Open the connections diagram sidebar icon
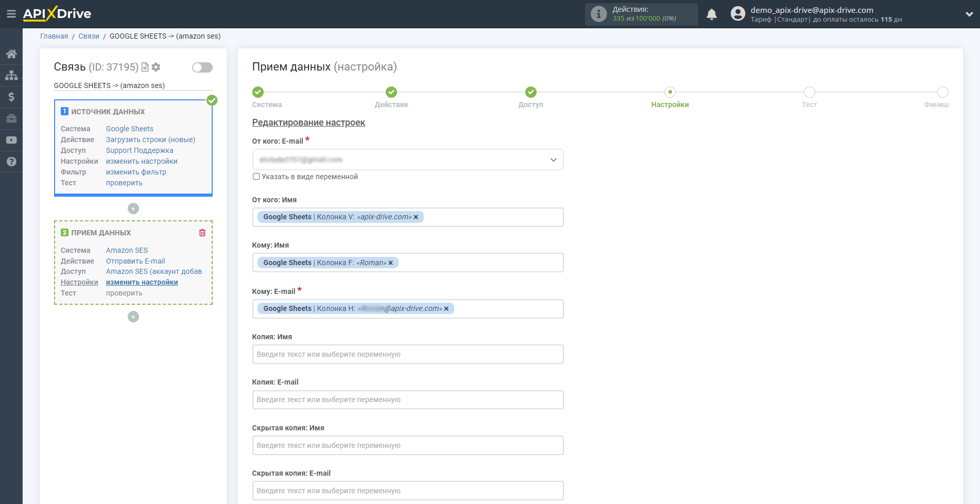Viewport: 980px width, 504px height. (x=11, y=76)
